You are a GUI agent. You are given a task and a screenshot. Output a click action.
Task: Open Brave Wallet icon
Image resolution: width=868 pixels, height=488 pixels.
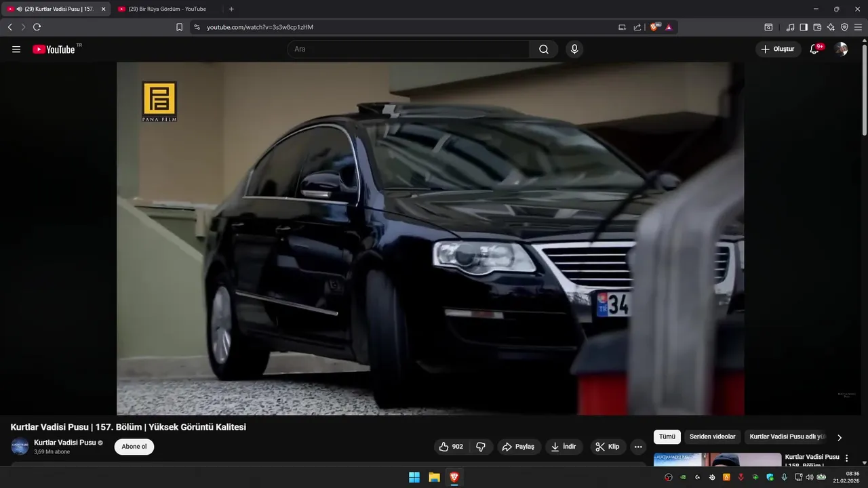pyautogui.click(x=817, y=27)
